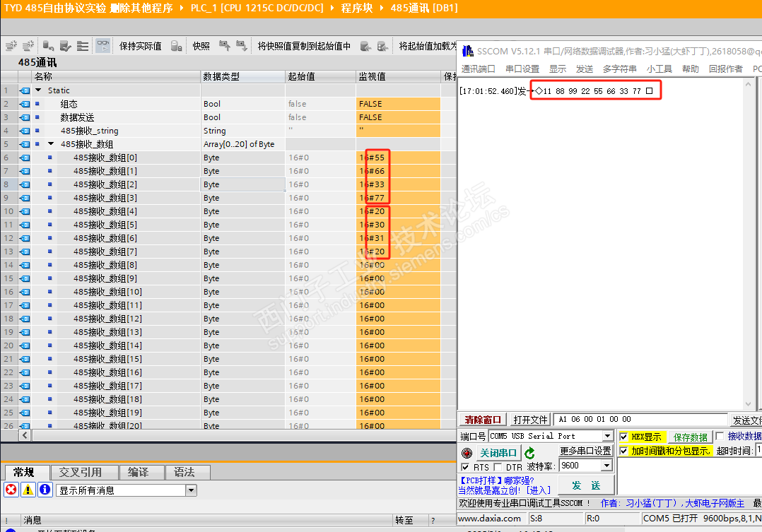Toggle the HEX显示 checkbox
Viewport: 762px width, 532px height.
[623, 437]
